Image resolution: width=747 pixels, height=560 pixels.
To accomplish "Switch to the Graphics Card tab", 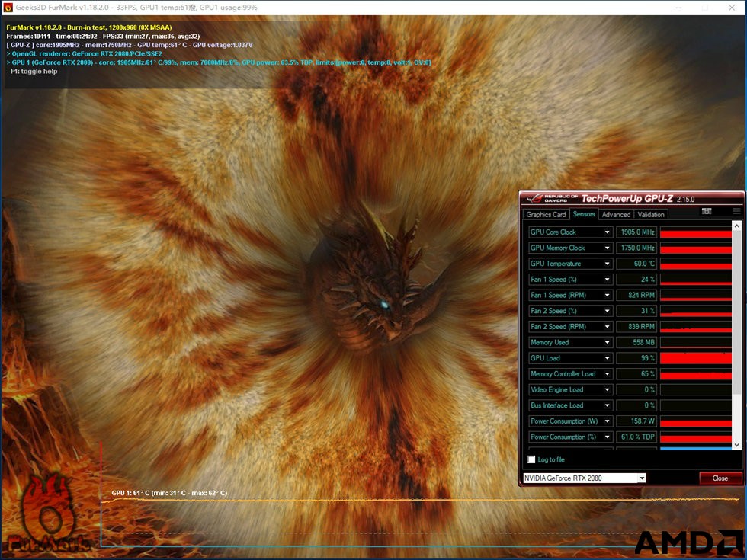I will click(546, 215).
